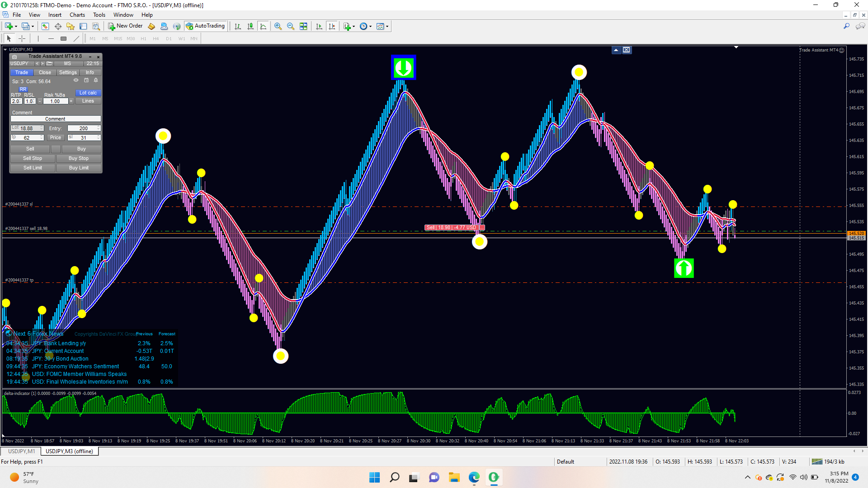The height and width of the screenshot is (488, 868).
Task: Click the New Order toolbar button
Action: coord(125,26)
